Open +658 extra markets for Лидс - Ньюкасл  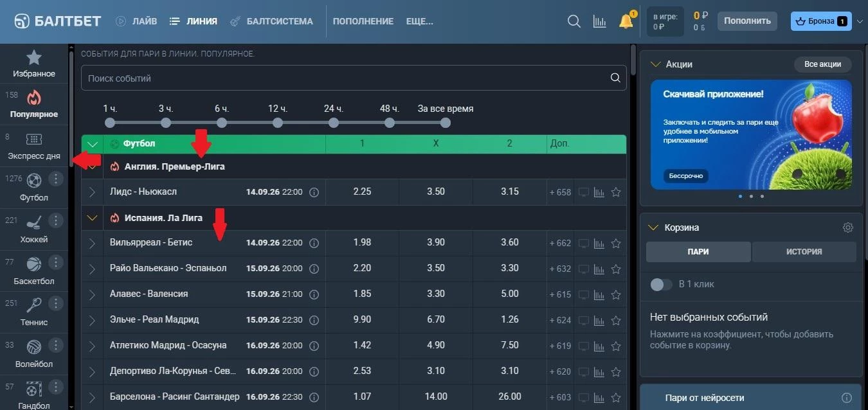(x=560, y=192)
